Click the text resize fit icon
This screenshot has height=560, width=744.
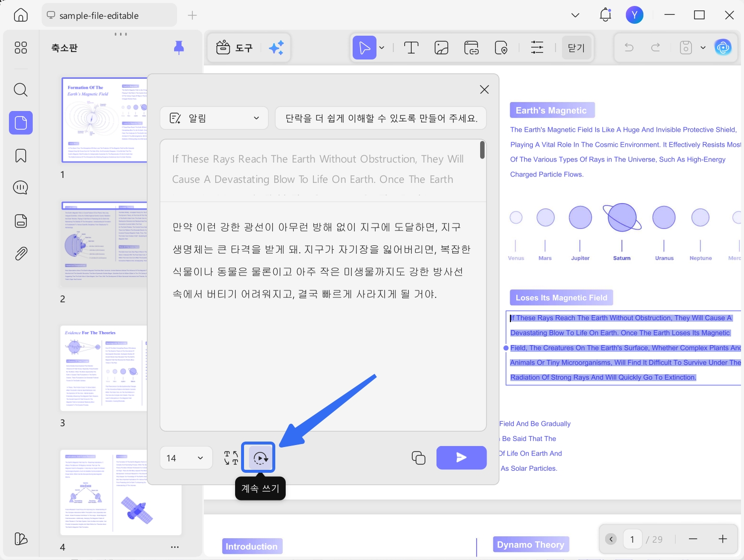[231, 458]
